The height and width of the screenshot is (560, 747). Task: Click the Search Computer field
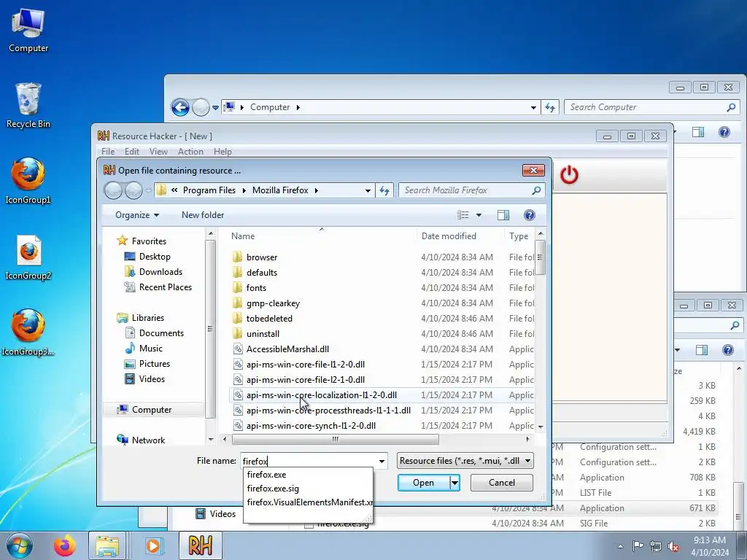pyautogui.click(x=646, y=108)
